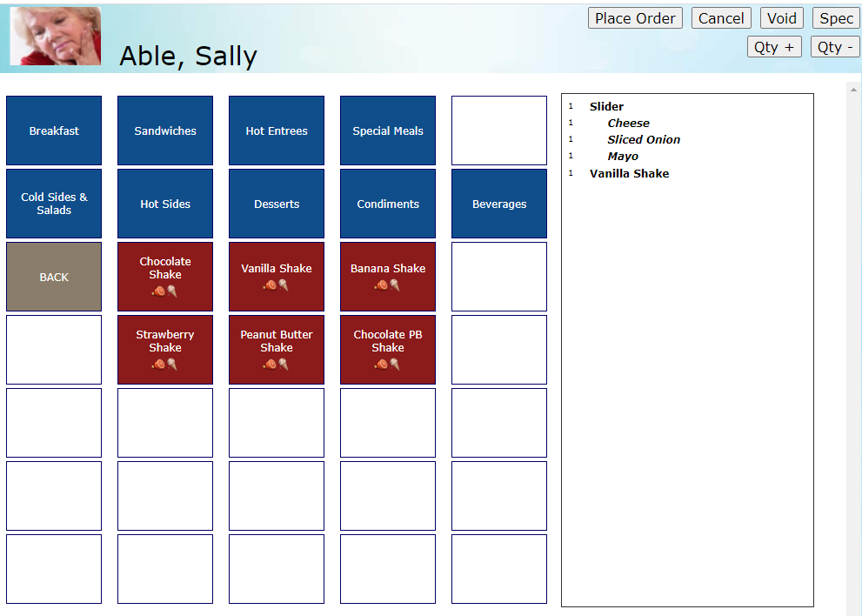The height and width of the screenshot is (616, 862).
Task: Click diet icons on Chocolate PB Shake tile
Action: [x=388, y=364]
